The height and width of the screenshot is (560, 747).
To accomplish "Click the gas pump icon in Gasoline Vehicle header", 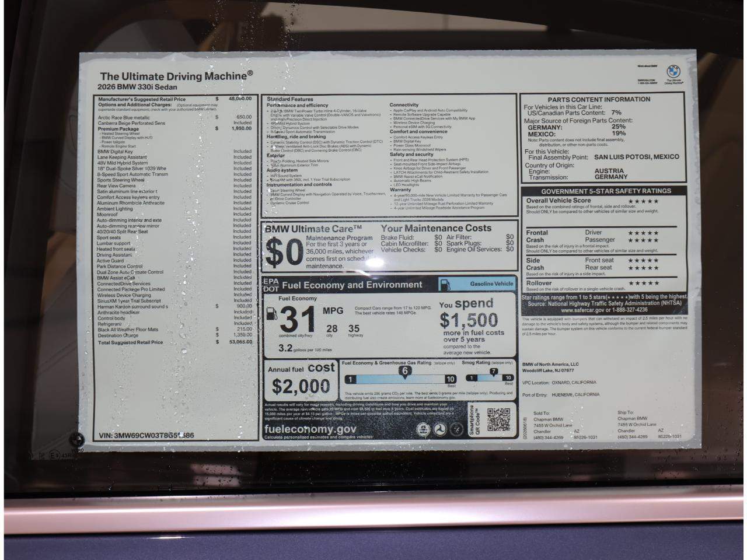I will (445, 284).
